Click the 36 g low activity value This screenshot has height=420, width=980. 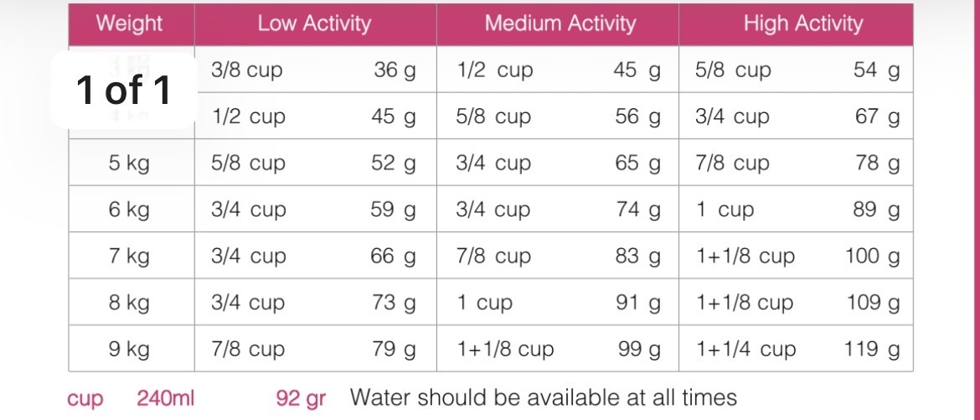click(x=395, y=70)
